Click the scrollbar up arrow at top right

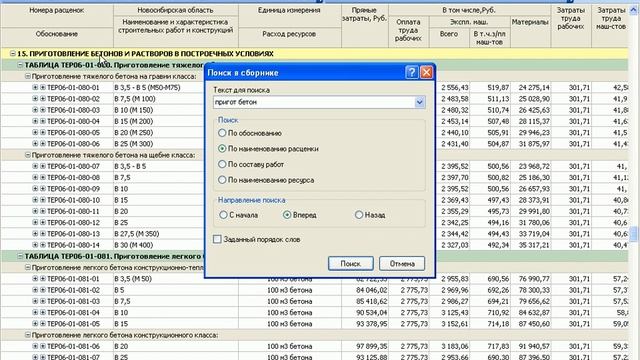634,10
